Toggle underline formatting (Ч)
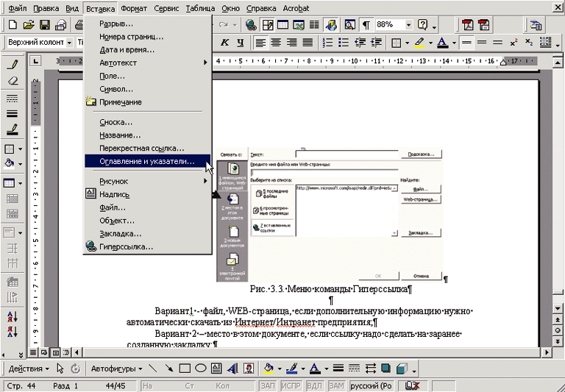Viewport: 565px width, 392px height. 241,43
